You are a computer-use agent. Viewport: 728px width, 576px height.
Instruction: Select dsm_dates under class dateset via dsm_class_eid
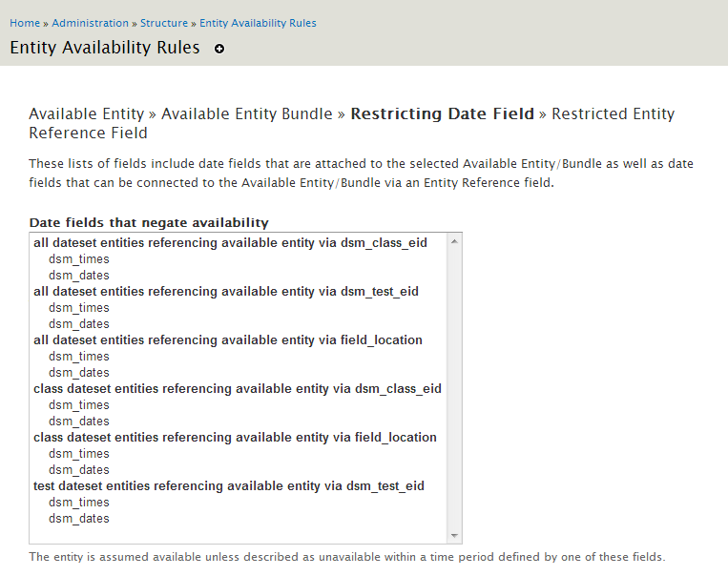click(x=79, y=422)
